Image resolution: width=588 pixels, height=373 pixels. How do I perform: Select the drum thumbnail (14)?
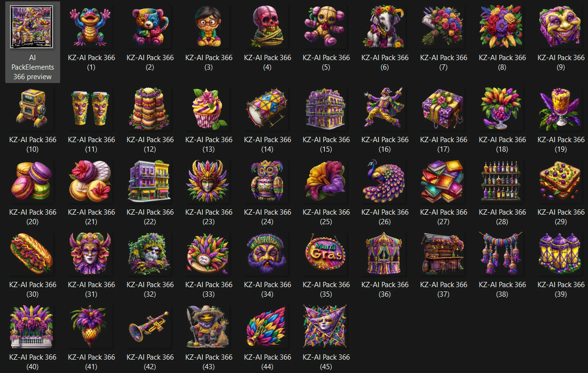pyautogui.click(x=267, y=109)
